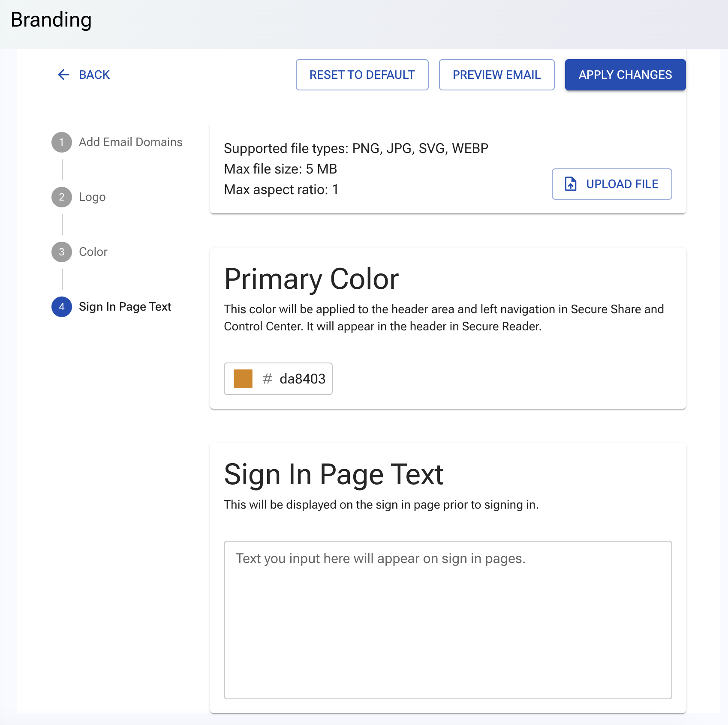728x725 pixels.
Task: Open the PREVIEW EMAIL dialog
Action: [x=496, y=75]
